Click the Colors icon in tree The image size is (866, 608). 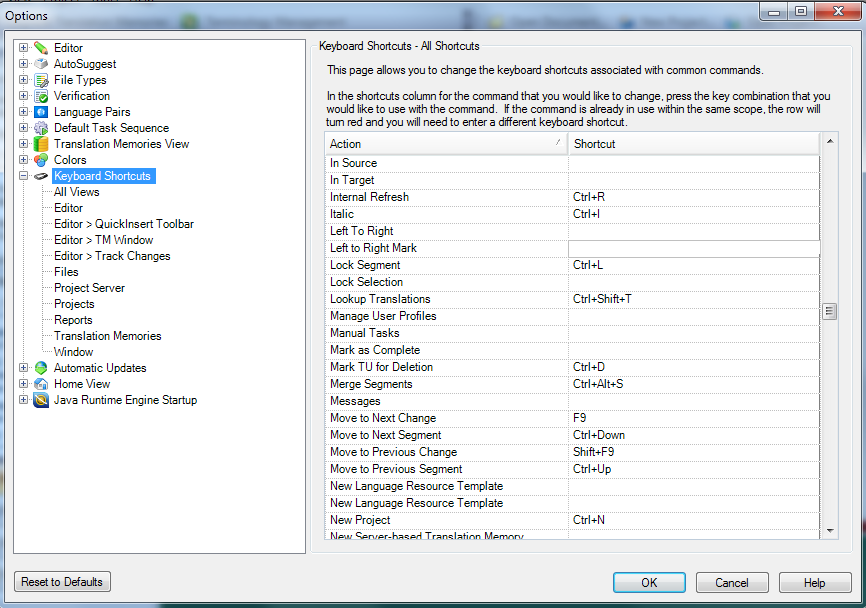tap(41, 160)
